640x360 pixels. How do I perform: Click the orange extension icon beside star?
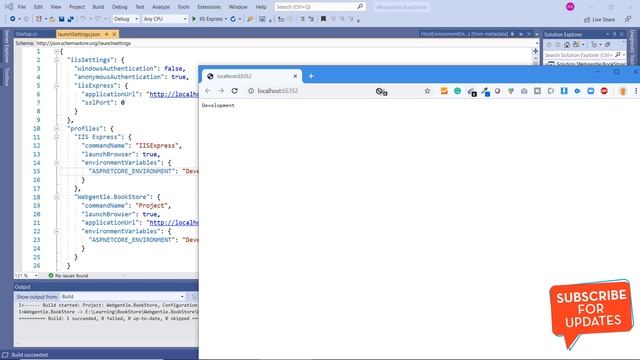pyautogui.click(x=444, y=91)
